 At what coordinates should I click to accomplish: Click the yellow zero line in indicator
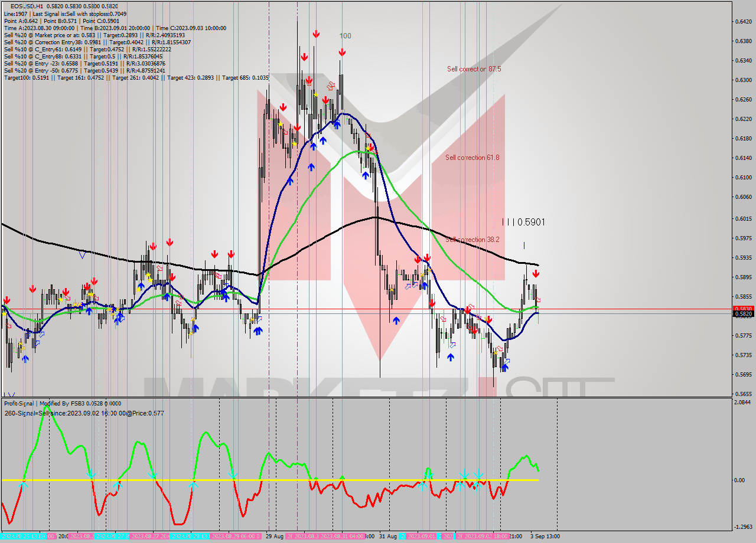(270, 480)
